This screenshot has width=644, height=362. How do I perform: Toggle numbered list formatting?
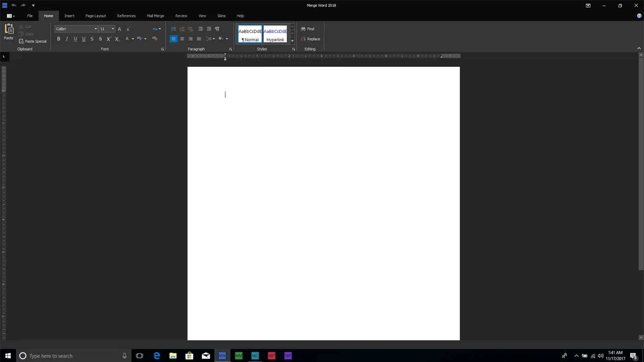(182, 29)
